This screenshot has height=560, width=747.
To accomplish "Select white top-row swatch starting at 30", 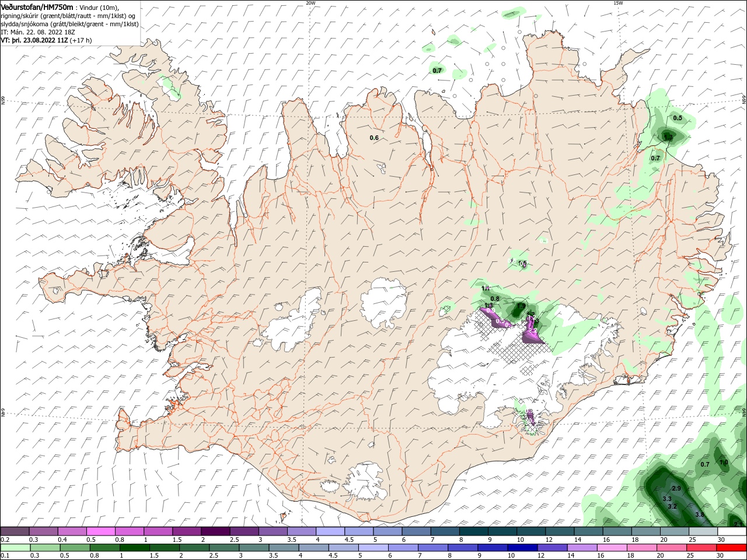I will tap(732, 531).
